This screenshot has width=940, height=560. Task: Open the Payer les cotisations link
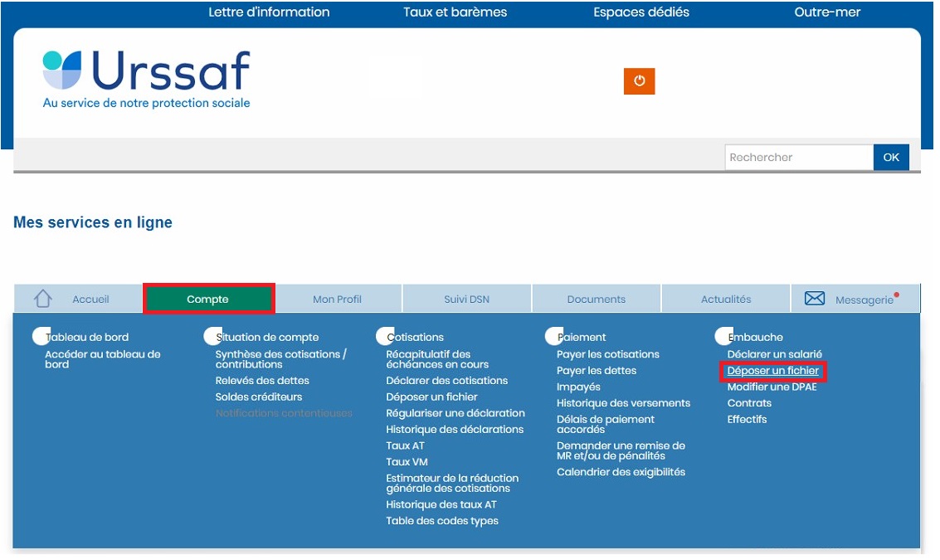[x=607, y=354]
